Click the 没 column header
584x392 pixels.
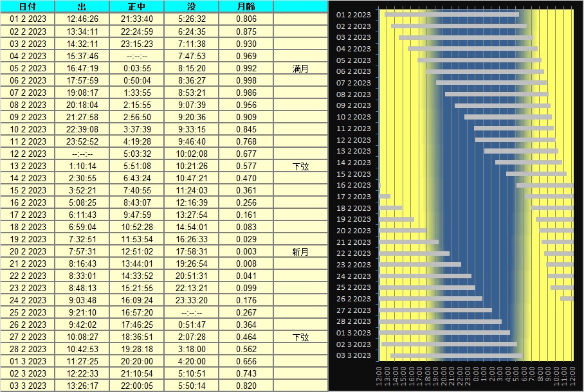[192, 6]
